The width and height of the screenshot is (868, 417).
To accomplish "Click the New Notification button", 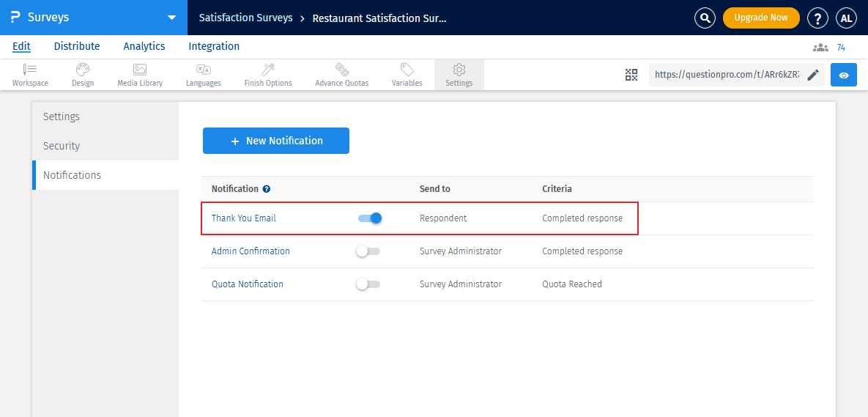I will pyautogui.click(x=276, y=141).
